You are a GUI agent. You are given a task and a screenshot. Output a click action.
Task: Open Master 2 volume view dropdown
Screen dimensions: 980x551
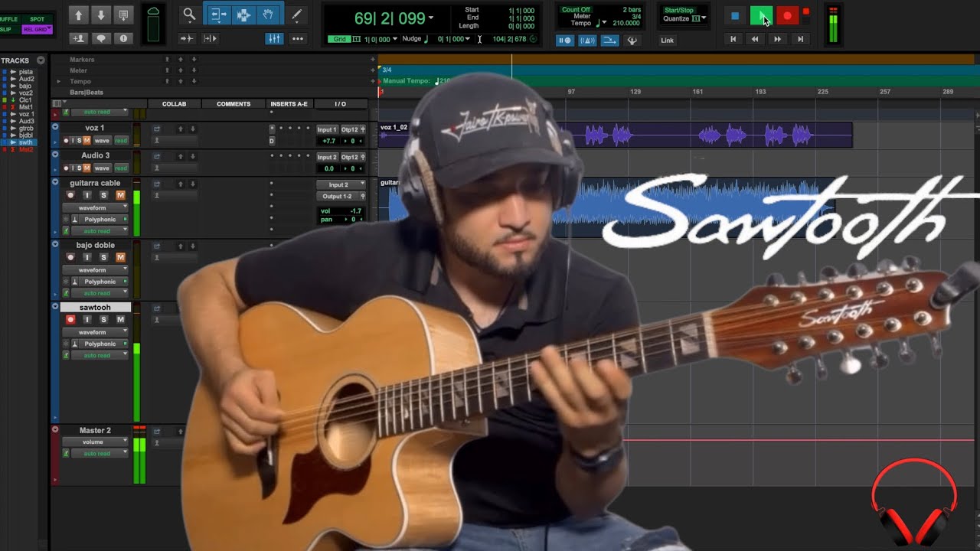pos(95,442)
